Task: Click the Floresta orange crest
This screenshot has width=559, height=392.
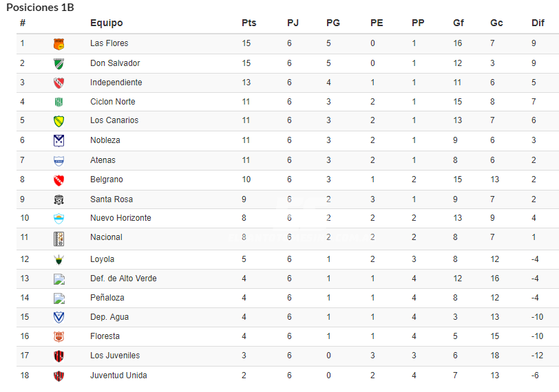Action: pos(59,336)
